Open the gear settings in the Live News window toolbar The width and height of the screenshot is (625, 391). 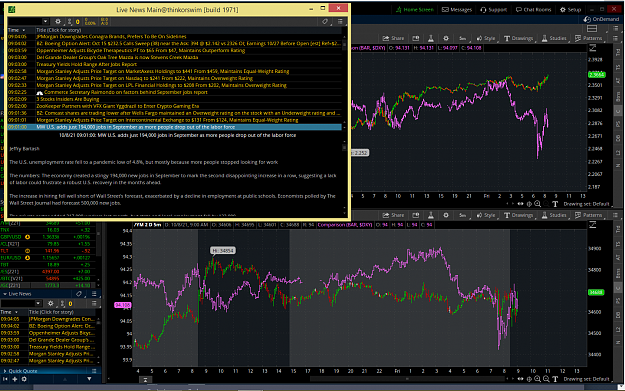pyautogui.click(x=58, y=22)
